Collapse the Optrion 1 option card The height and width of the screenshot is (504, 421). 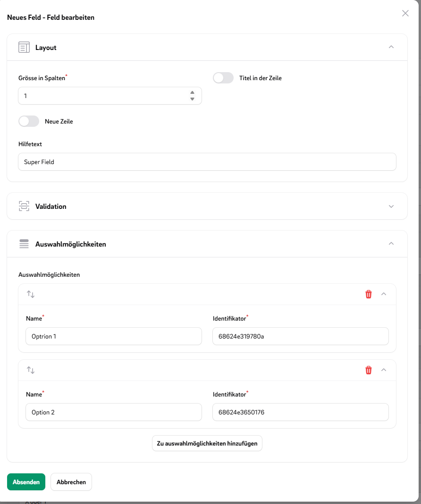(384, 294)
